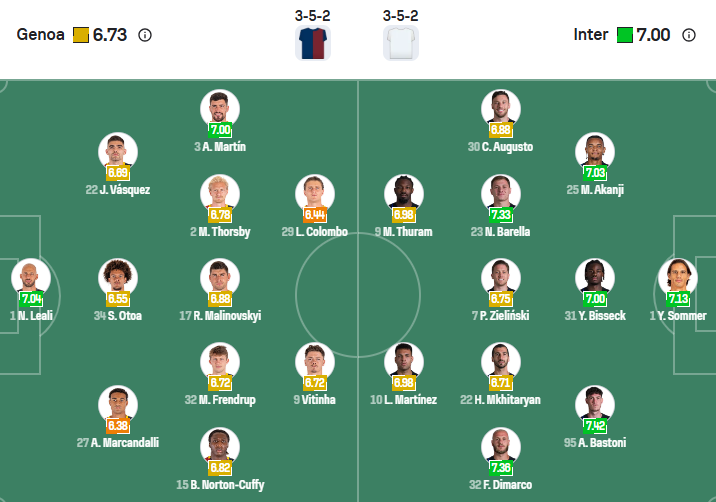This screenshot has height=502, width=716.
Task: Select M. Thuram's player photo
Action: 404,193
